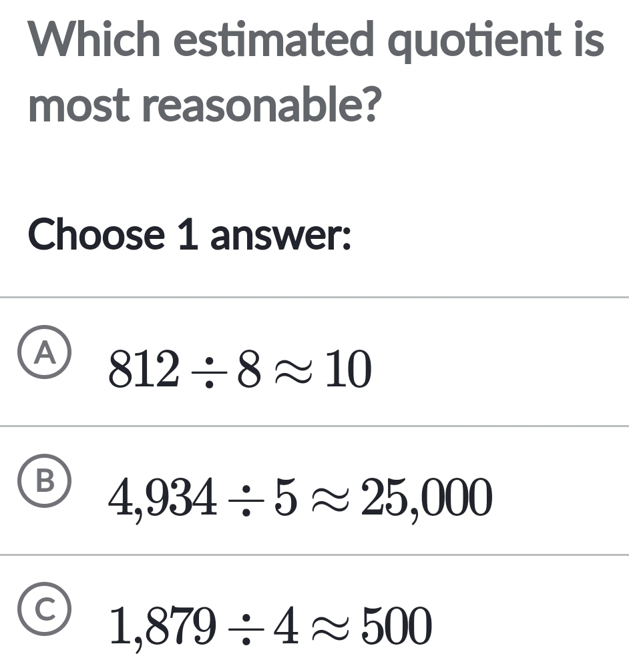
Task: Click the expression 1,879 ÷ 4 ≈ 500
Action: point(270,627)
